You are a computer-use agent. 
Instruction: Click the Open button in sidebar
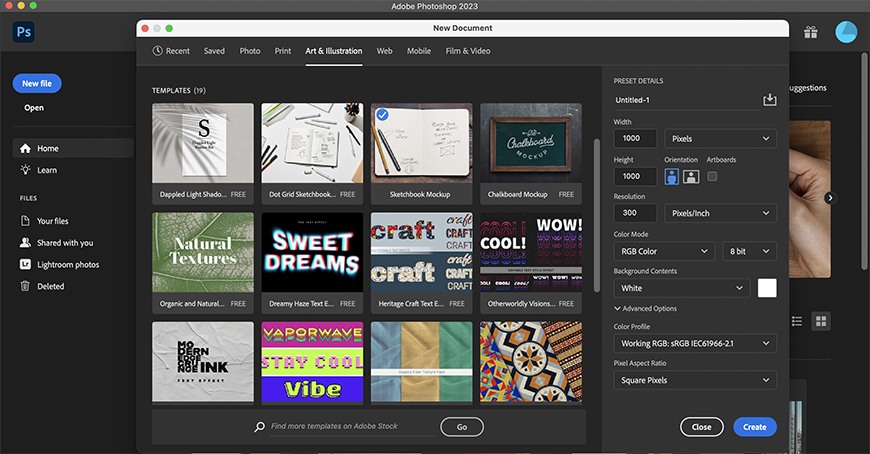tap(34, 108)
